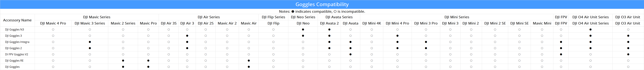Click the DJI Mavic Series group header
The image size is (644, 70).
96,17
